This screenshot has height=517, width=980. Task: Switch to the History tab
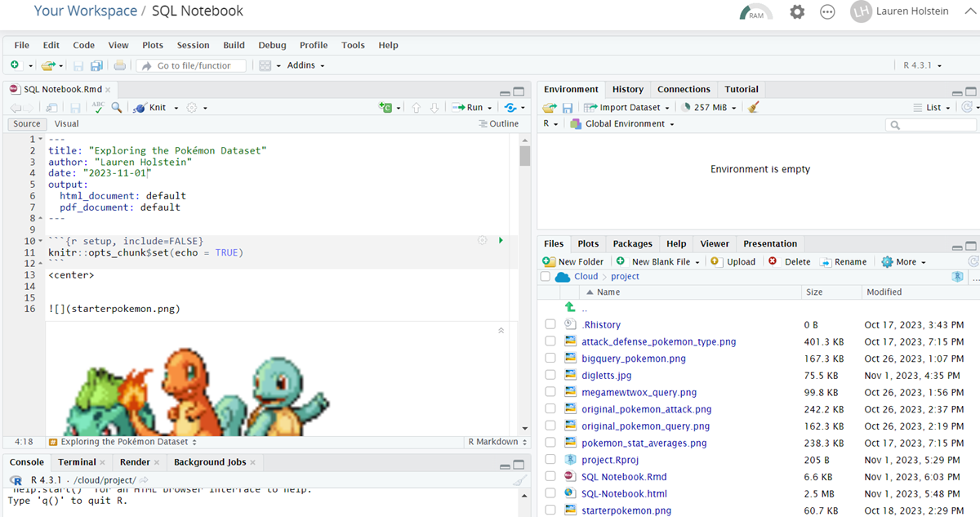pyautogui.click(x=627, y=89)
